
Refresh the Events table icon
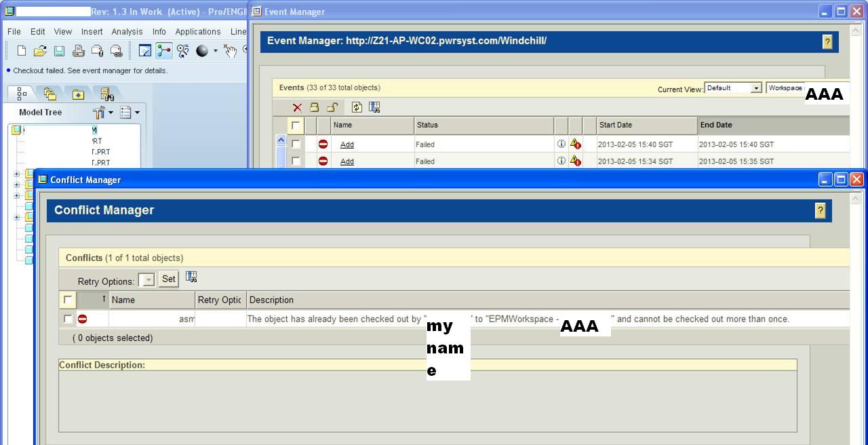pos(357,107)
